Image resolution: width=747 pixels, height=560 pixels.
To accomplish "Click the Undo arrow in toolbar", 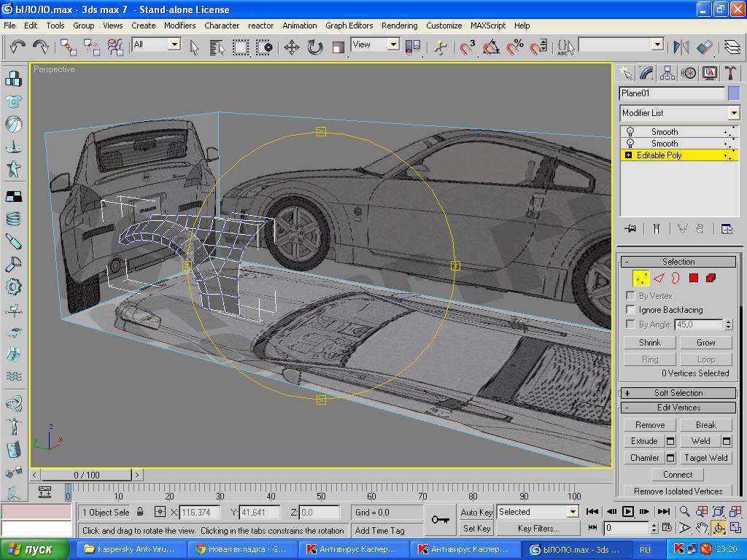I will (18, 47).
